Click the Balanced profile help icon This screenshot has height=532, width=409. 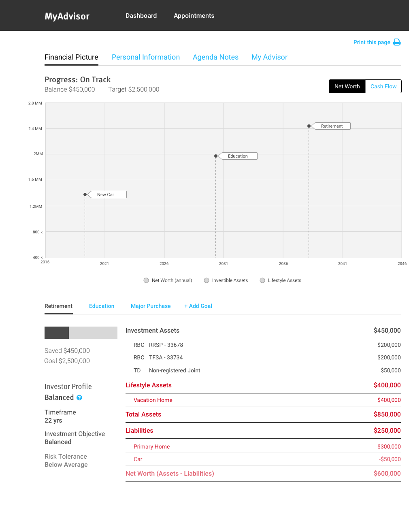tap(79, 398)
